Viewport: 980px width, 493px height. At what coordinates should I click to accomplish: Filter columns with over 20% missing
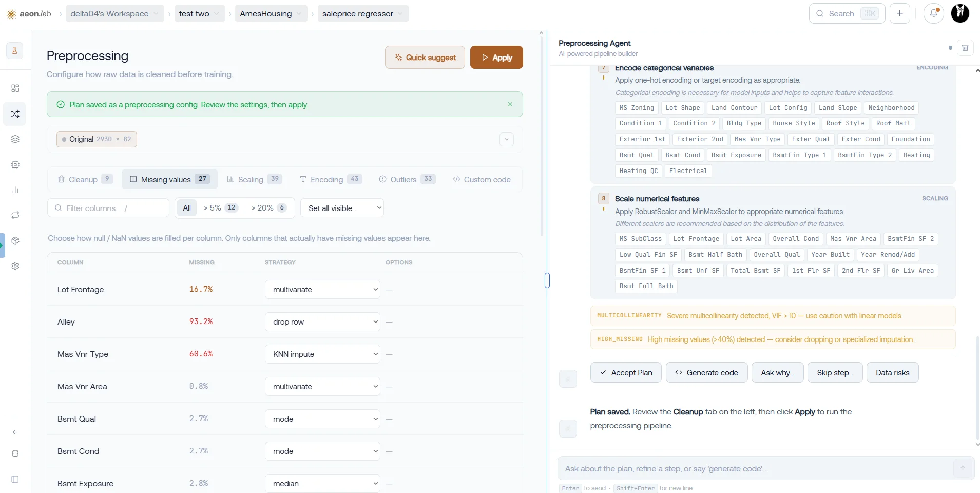268,208
